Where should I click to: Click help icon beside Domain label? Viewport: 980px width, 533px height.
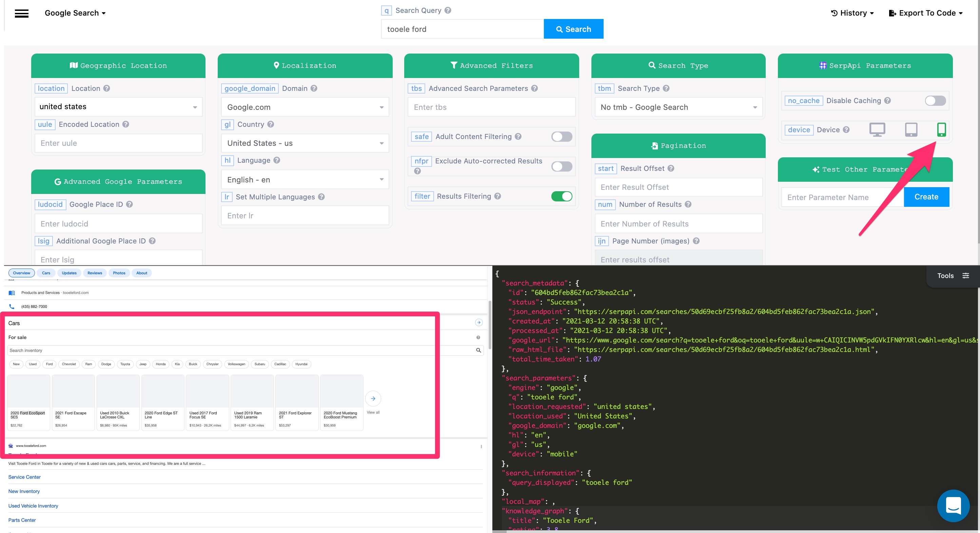(x=314, y=88)
